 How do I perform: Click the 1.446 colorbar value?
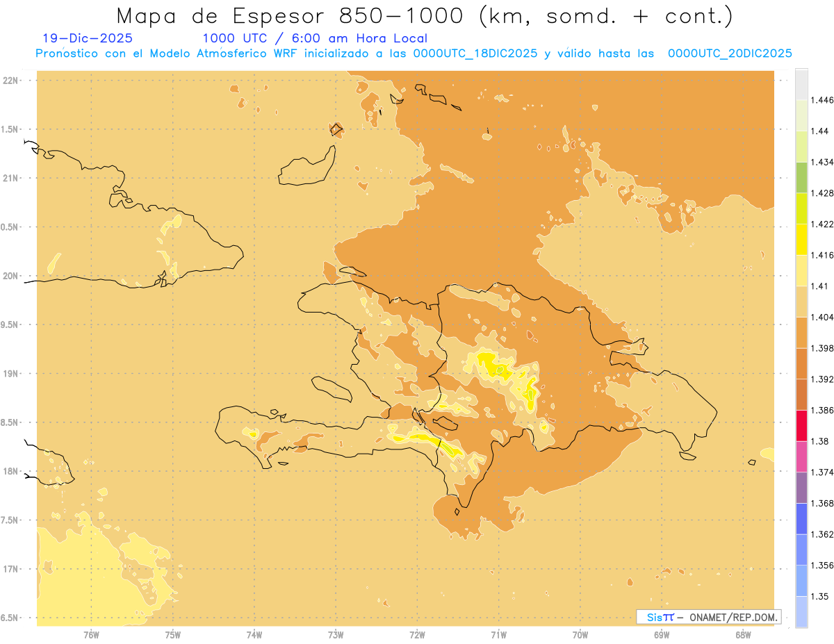823,100
